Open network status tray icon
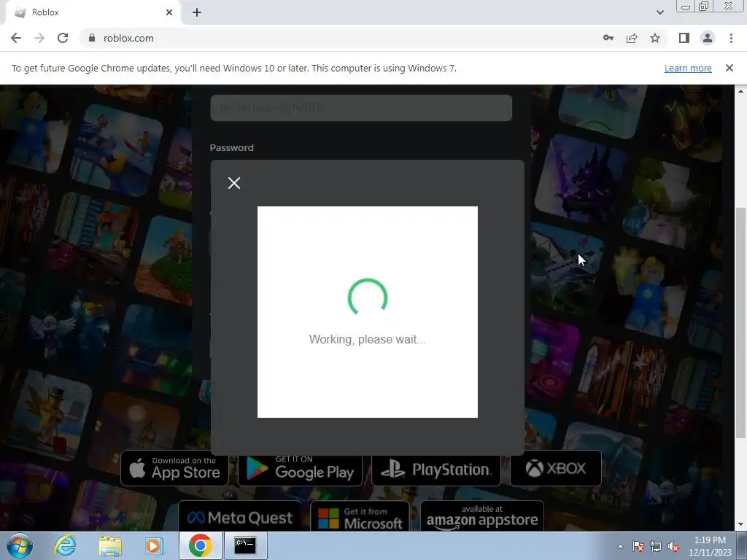747x560 pixels. coord(656,546)
